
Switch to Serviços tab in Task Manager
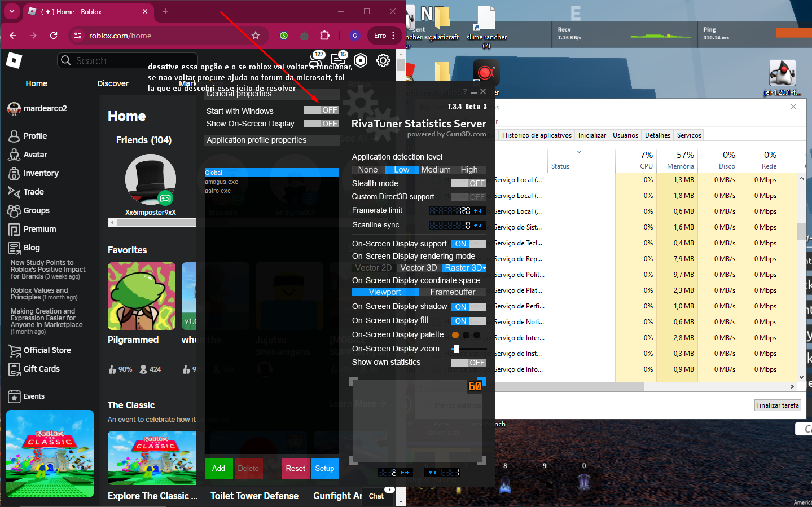(x=689, y=135)
